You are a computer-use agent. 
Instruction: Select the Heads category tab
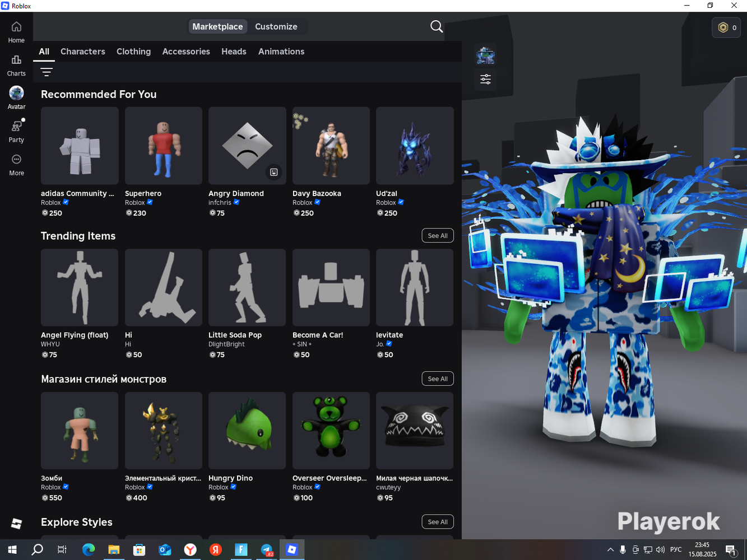[234, 52]
